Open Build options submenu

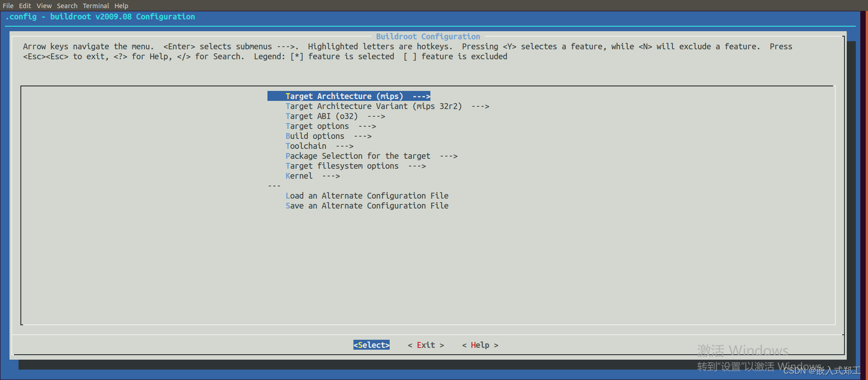329,136
